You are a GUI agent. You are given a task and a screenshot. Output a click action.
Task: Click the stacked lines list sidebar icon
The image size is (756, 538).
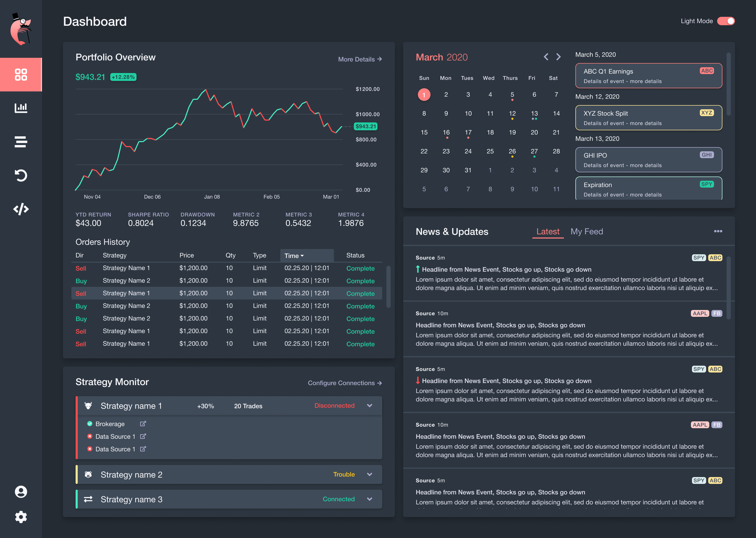tap(21, 142)
